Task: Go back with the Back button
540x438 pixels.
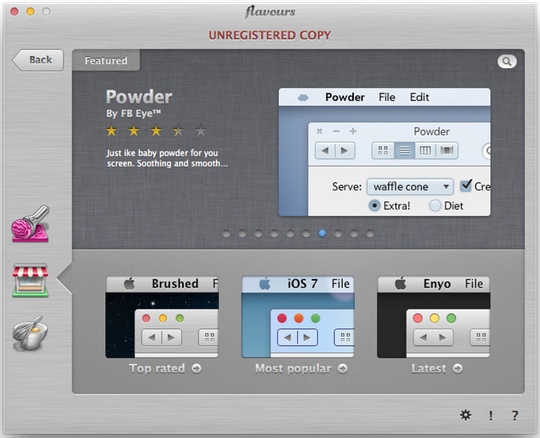Action: [38, 60]
